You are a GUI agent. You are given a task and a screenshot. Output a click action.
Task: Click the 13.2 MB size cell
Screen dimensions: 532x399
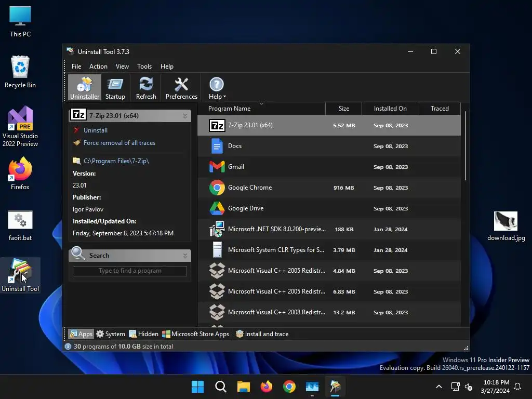point(344,312)
